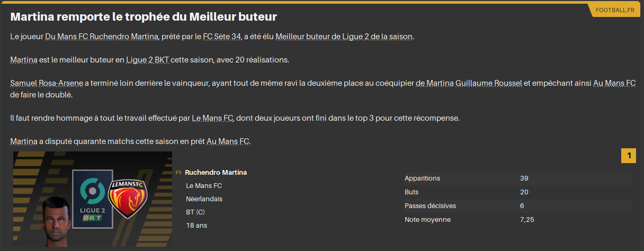Click the small player icon beside Ruchendro Martina

[x=178, y=173]
